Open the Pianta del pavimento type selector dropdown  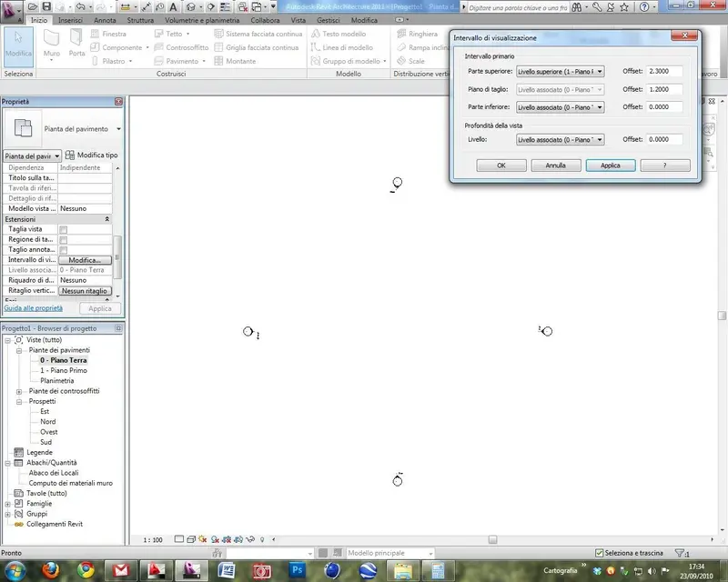tap(118, 129)
